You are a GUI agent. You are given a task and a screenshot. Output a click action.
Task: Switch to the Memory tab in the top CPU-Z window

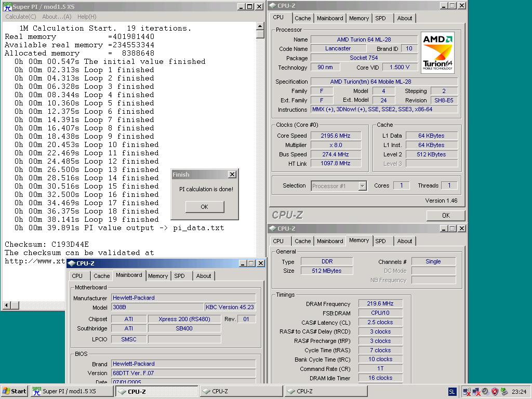(x=359, y=18)
